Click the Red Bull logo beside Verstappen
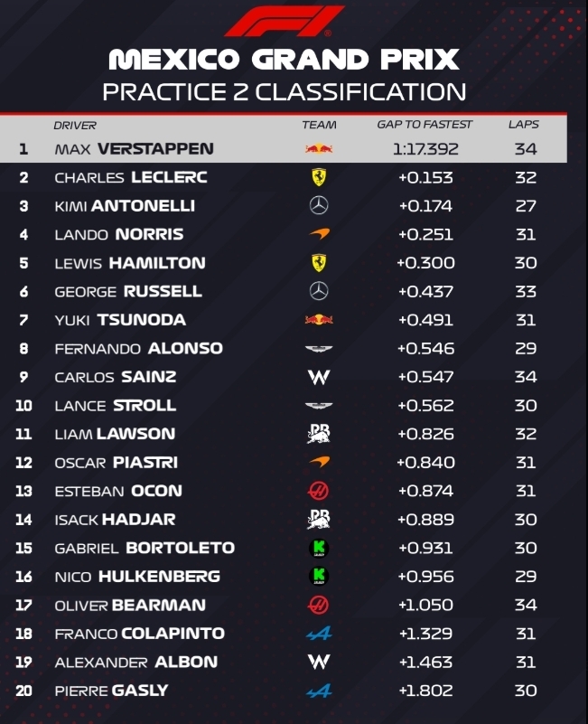The height and width of the screenshot is (724, 588). [319, 149]
